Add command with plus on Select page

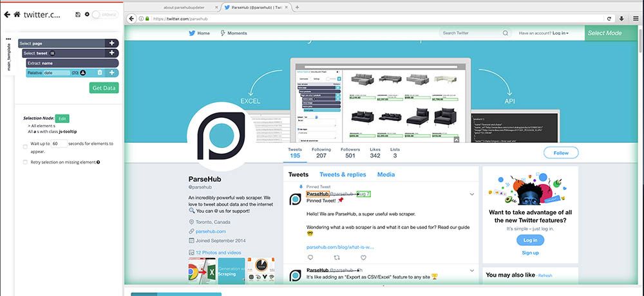point(111,43)
